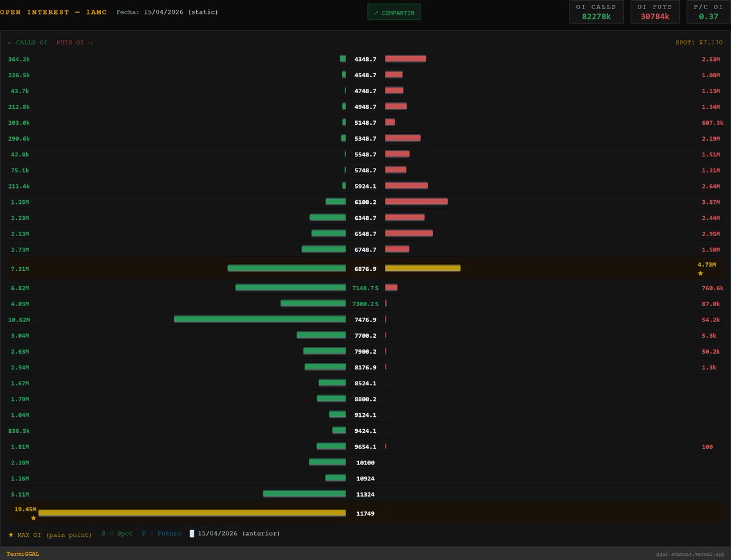The image size is (731, 560).
Task: Click the puts value 100 at strike 9654.1
Action: (x=707, y=446)
